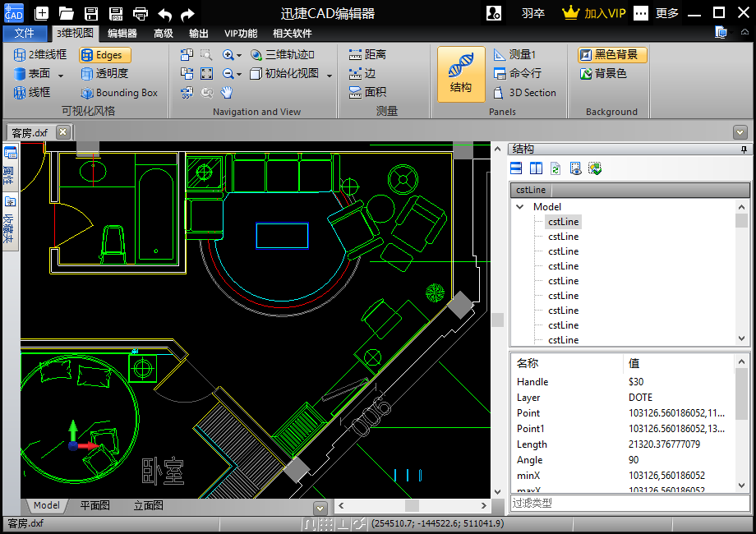Open the layout tabs dropdown arrow

(x=320, y=508)
